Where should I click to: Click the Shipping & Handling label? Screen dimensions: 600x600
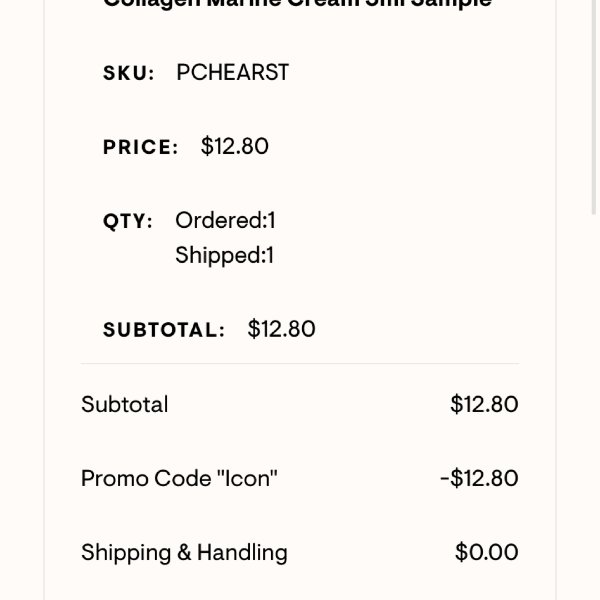point(184,553)
